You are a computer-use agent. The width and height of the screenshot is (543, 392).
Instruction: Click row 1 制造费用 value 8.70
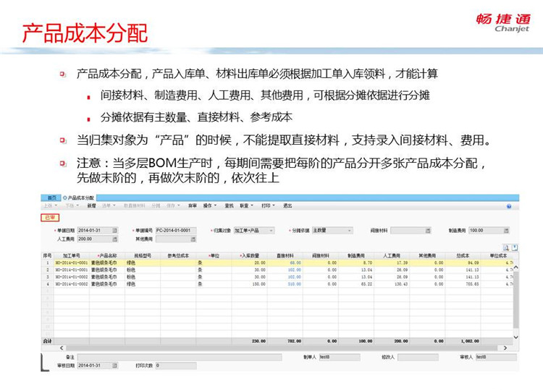[x=368, y=263]
